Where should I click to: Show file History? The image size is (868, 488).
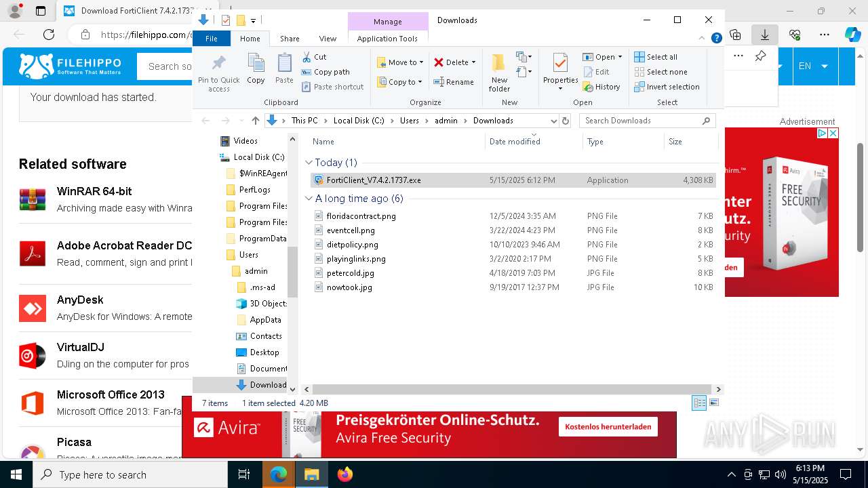[601, 87]
